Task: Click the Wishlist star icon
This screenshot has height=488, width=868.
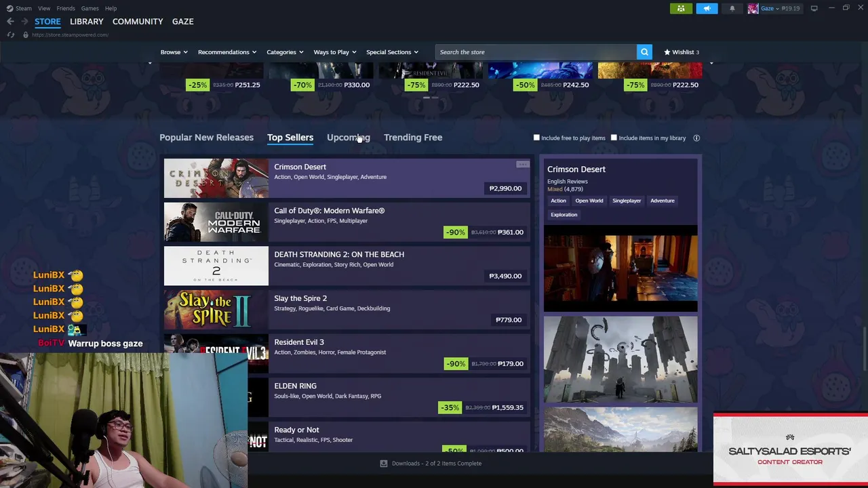Action: [667, 52]
